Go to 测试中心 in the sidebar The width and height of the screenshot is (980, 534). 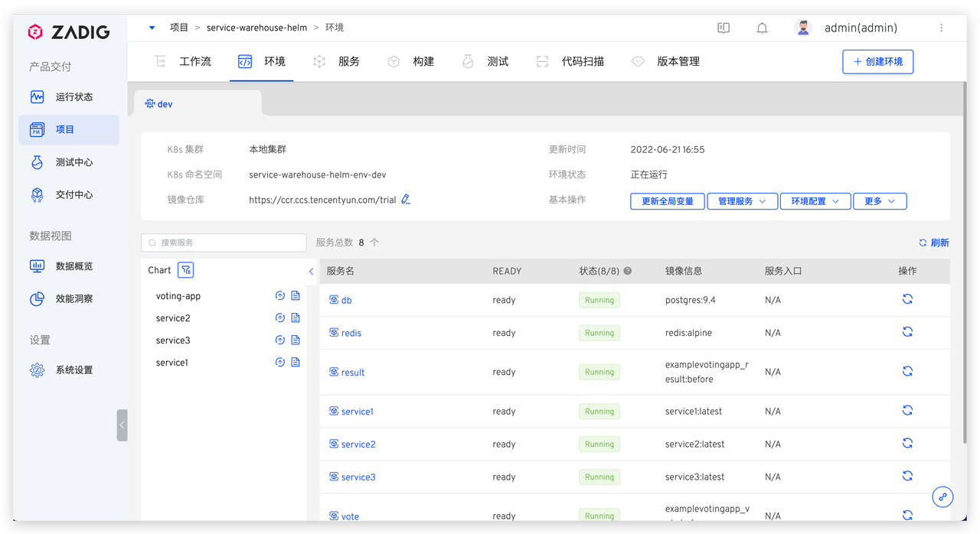(x=73, y=162)
